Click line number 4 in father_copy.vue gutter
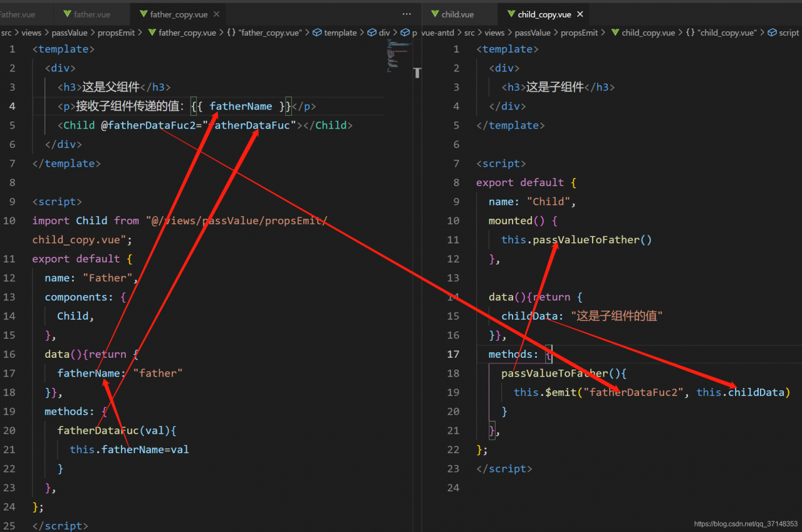 13,106
